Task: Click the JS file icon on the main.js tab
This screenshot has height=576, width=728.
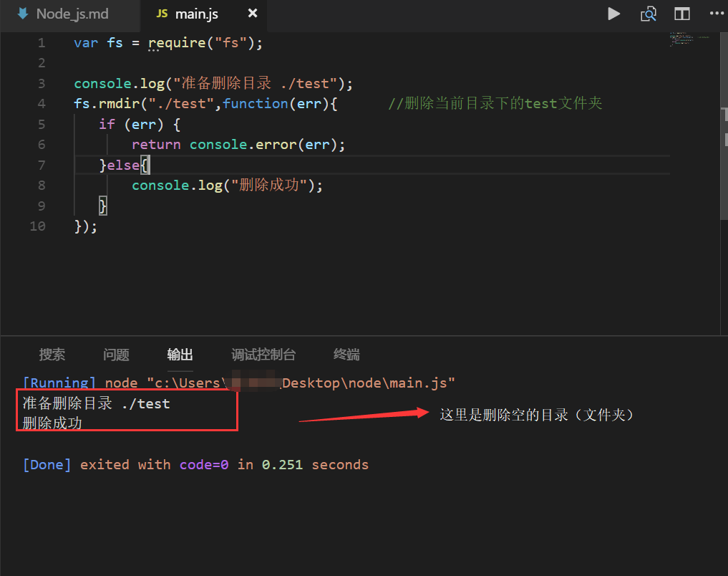Action: 162,14
